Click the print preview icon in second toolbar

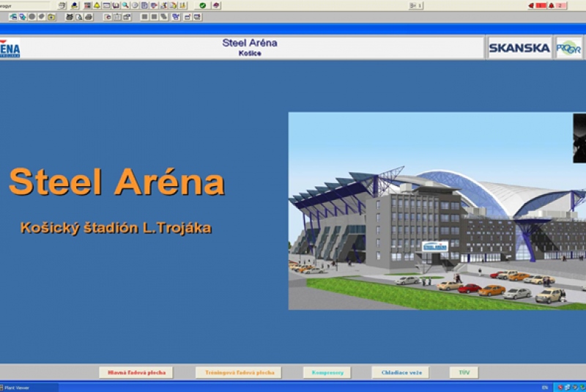pyautogui.click(x=79, y=17)
